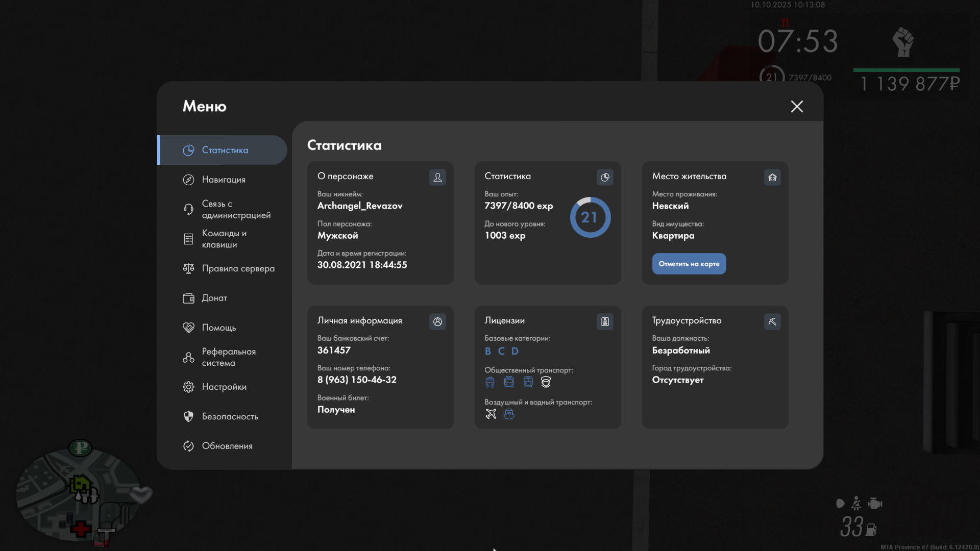Open Реферальная система section
980x551 pixels.
[229, 357]
